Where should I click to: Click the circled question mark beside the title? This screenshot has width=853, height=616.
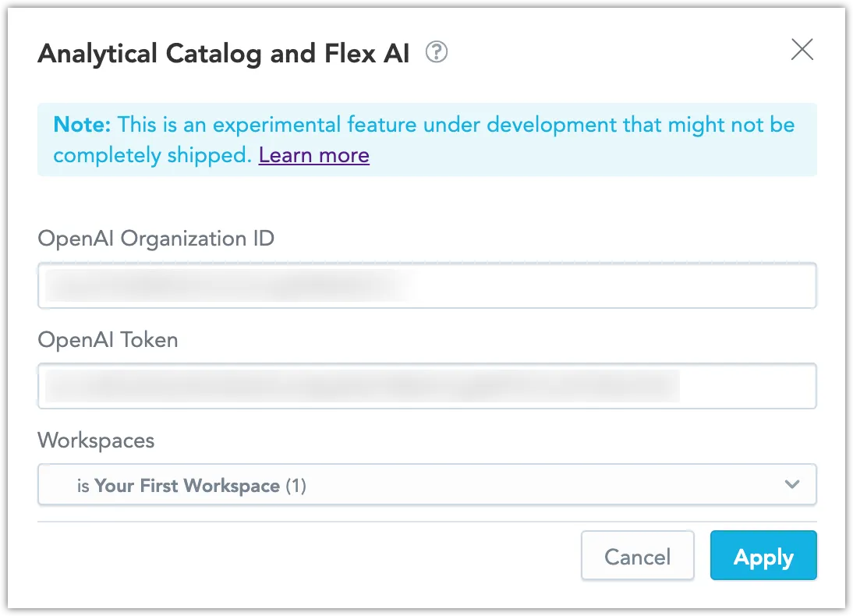(437, 52)
